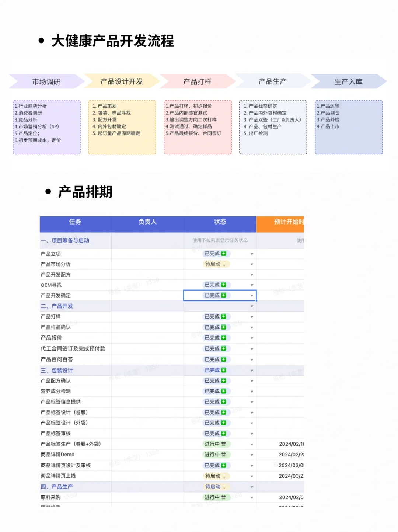Click the lightbulb icon on 商品详情页上线 badge

click(x=224, y=476)
